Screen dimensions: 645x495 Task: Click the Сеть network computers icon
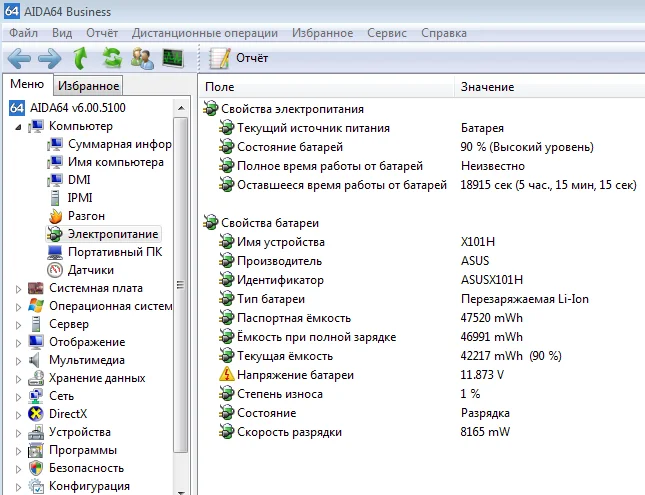[x=36, y=396]
